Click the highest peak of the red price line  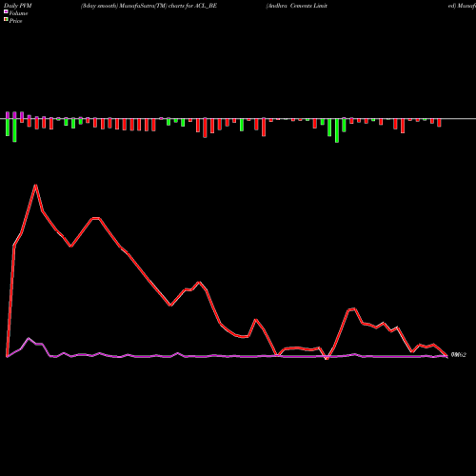click(36, 185)
